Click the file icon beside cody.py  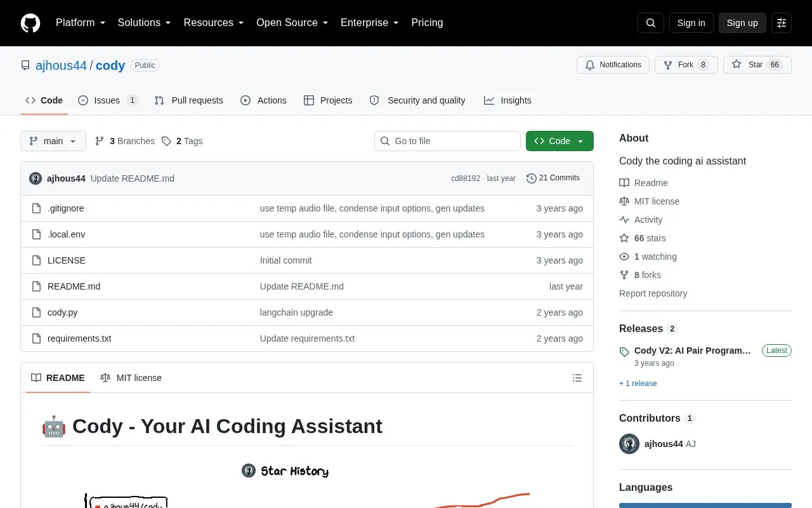(37, 312)
